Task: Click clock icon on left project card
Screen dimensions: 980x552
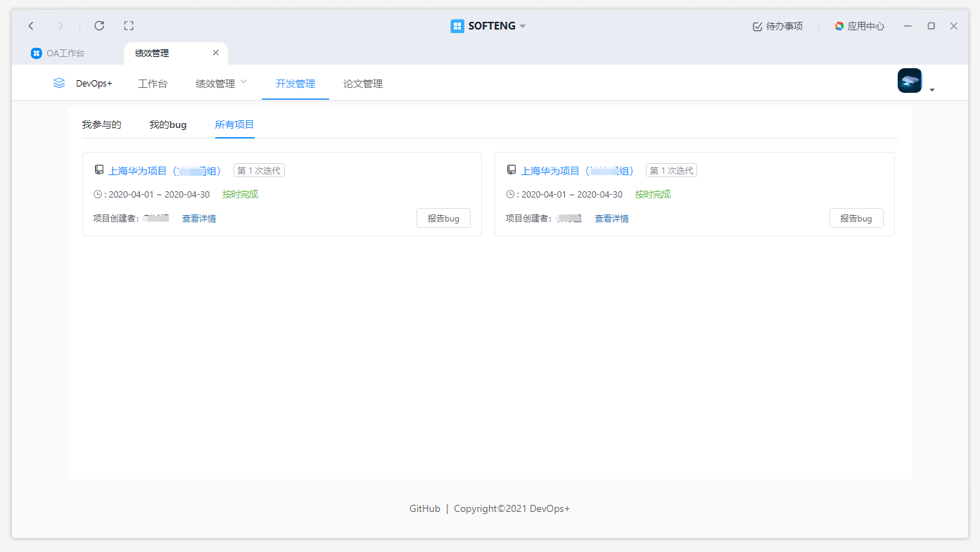Action: click(98, 195)
